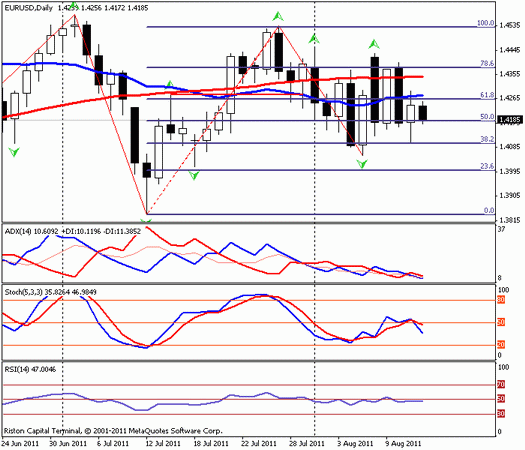Click the 9 Aug 2011 date label
The height and width of the screenshot is (450, 525).
pos(403,444)
